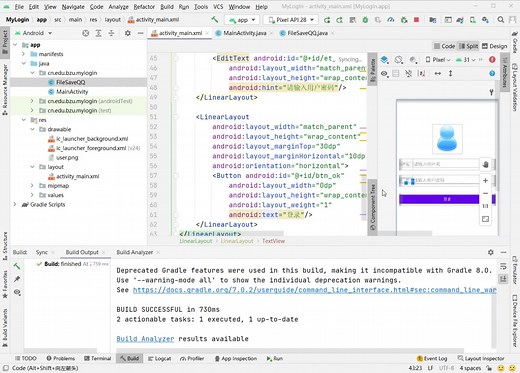Screen dimensions: 520x373
Task: Switch to MainActivity.java tab
Action: [x=245, y=33]
